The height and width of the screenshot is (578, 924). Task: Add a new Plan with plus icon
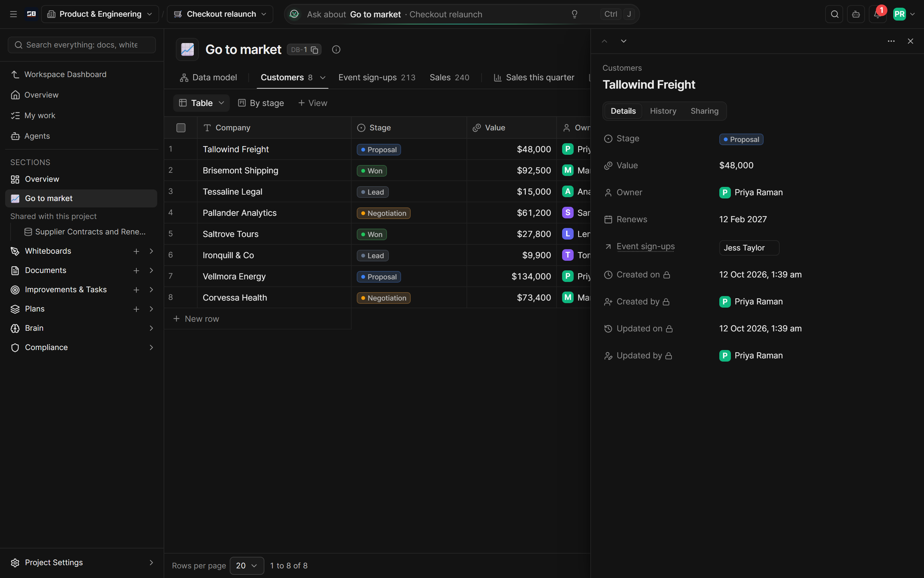click(x=136, y=309)
